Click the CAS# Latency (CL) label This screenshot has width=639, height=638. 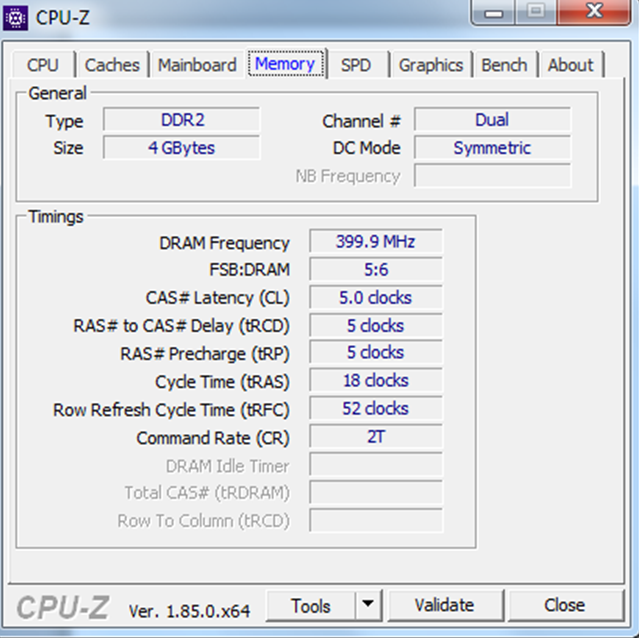[218, 298]
